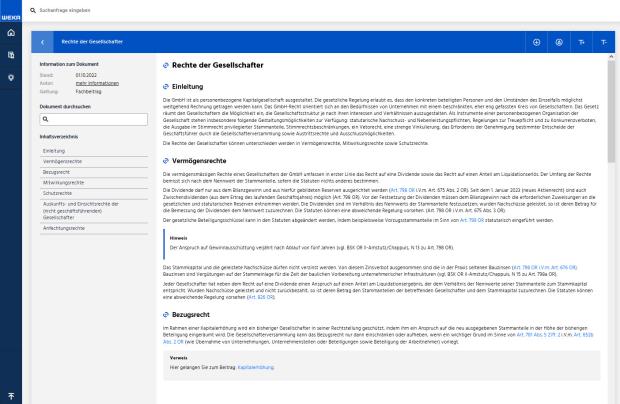Screen dimensions: 620x404
Task: Go back using the left chevron button
Action: coord(45,41)
